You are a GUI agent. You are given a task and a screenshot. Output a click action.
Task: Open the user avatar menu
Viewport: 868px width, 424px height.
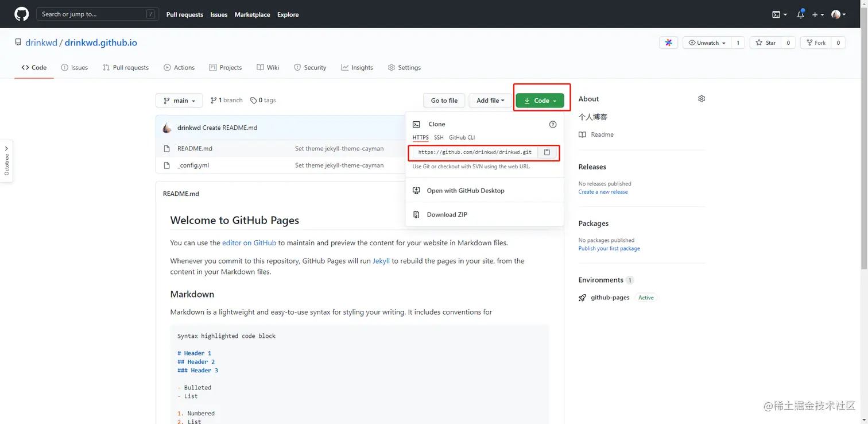pos(838,15)
